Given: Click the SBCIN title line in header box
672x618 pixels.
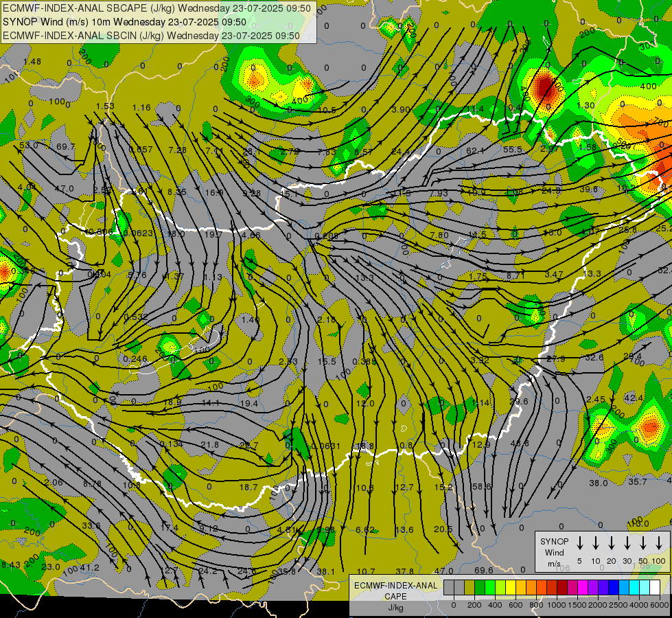Looking at the screenshot, I should click(x=151, y=36).
